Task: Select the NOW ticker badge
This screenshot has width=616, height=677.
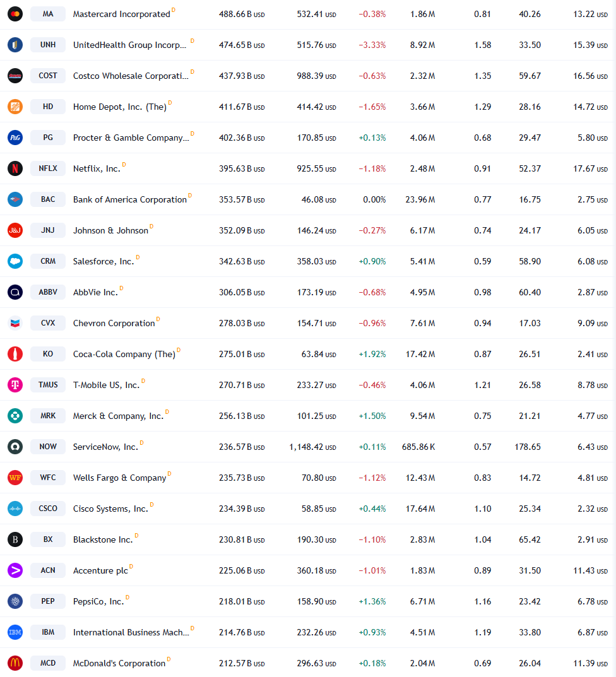Action: 48,447
